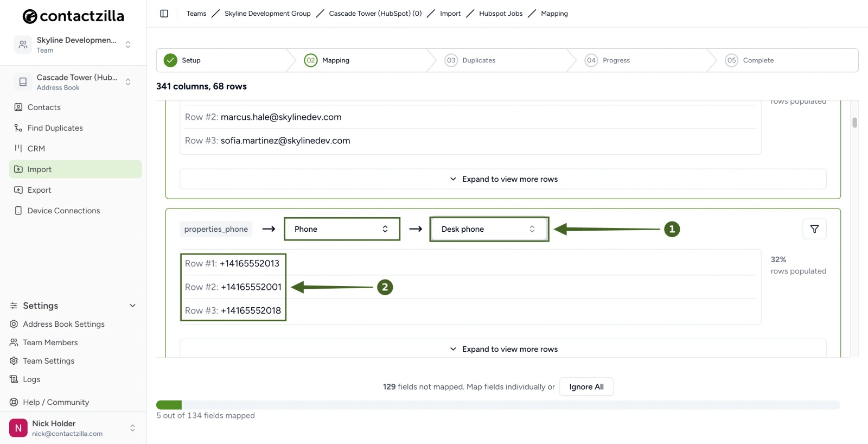Select Import in the sidebar

click(x=75, y=169)
